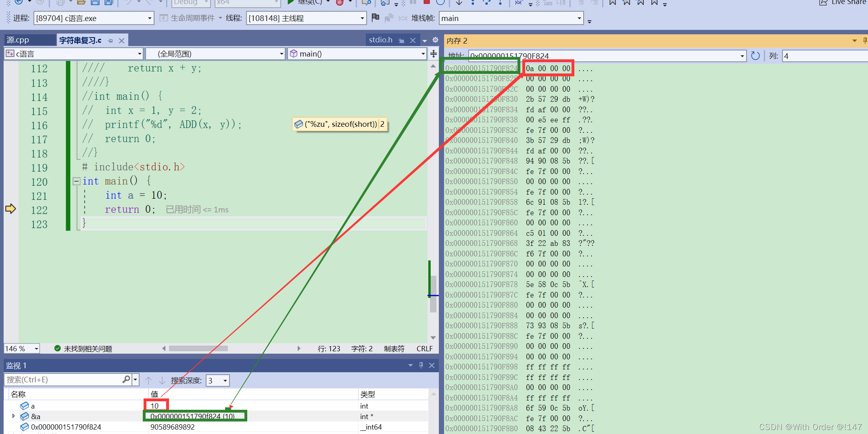Expand the &a watch entry
868x434 pixels.
pos(14,416)
